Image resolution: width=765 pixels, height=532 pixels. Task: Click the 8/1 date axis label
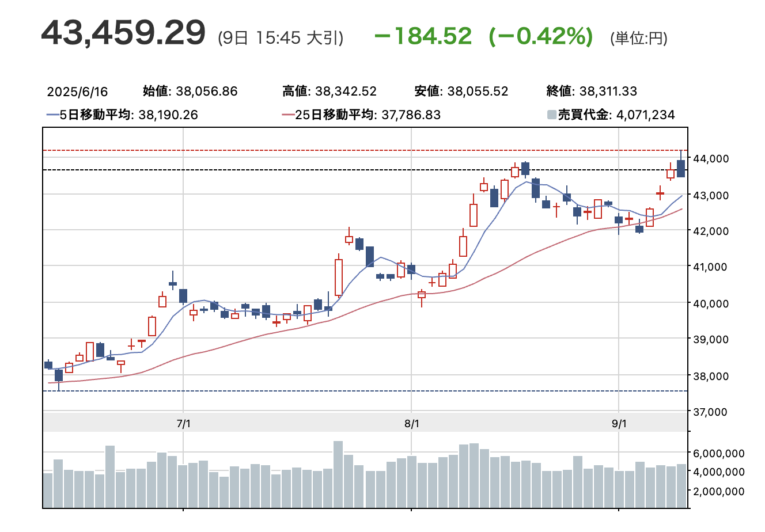pyautogui.click(x=412, y=424)
